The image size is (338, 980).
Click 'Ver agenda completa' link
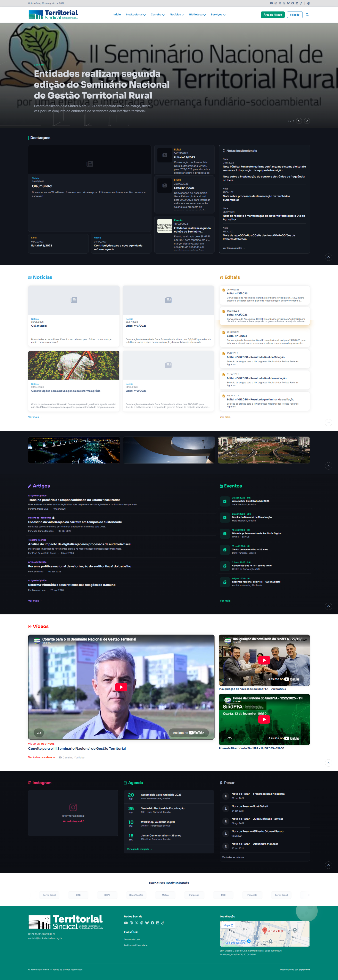pos(140,849)
